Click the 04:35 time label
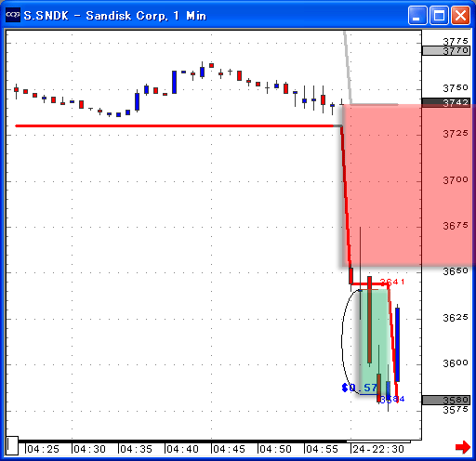Image resolution: width=476 pixels, height=461 pixels. point(136,449)
